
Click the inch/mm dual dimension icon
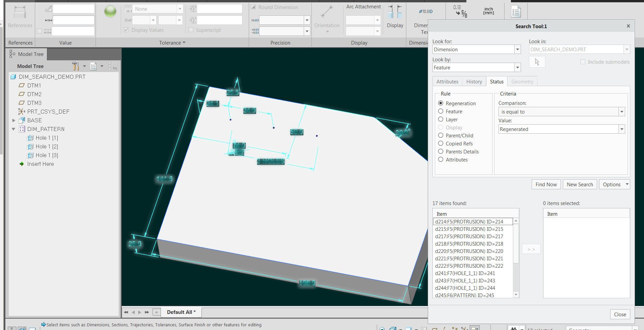[488, 11]
